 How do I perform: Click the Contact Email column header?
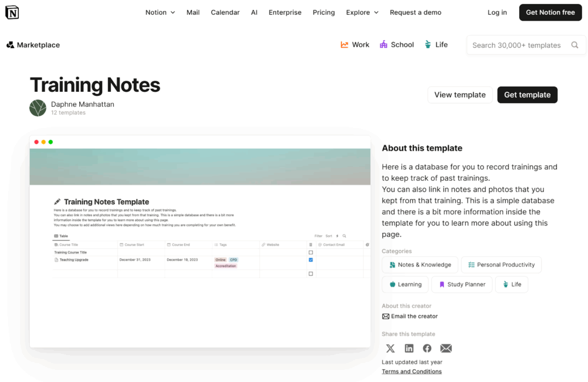tap(340, 244)
